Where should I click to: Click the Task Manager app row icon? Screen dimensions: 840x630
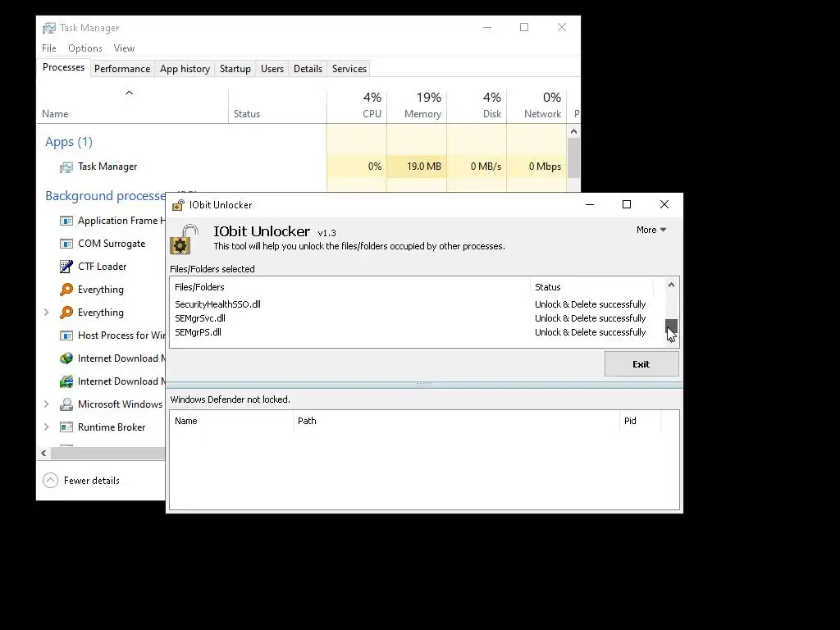(66, 167)
